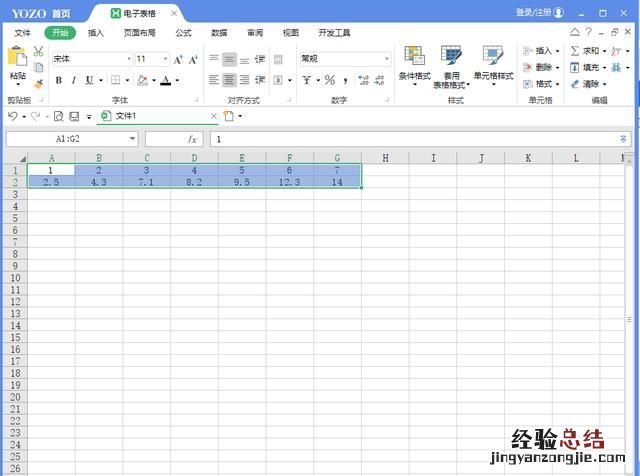The height and width of the screenshot is (476, 640).
Task: Click the Undo arrow icon
Action: coord(13,116)
